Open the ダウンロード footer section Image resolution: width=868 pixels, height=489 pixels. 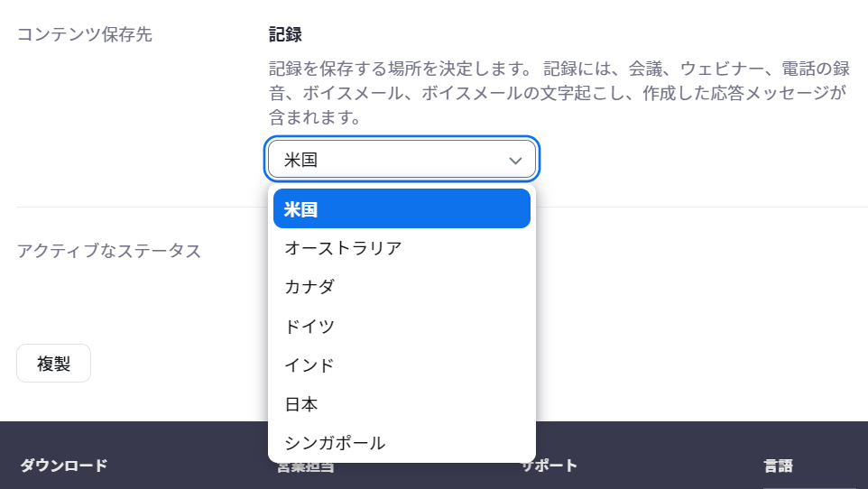click(64, 466)
